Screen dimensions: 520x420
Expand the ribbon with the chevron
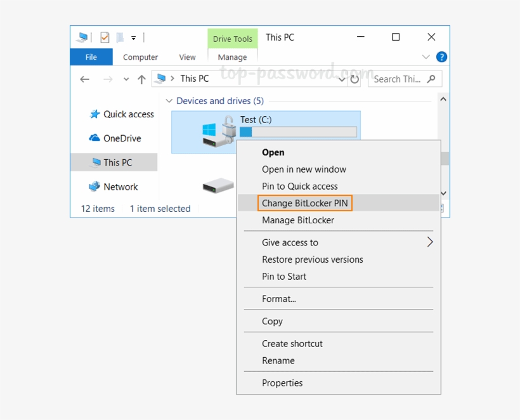(x=426, y=57)
